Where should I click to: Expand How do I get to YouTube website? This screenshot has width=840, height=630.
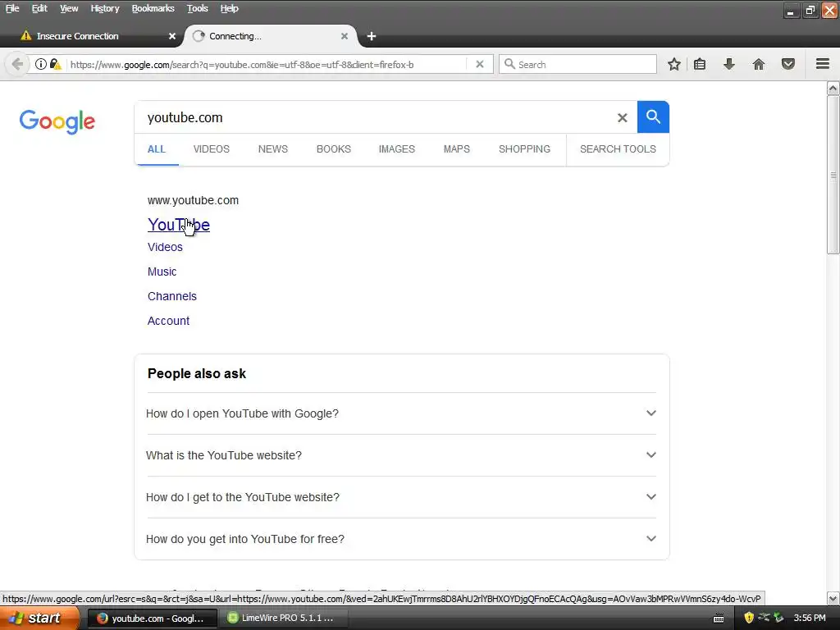(x=401, y=497)
